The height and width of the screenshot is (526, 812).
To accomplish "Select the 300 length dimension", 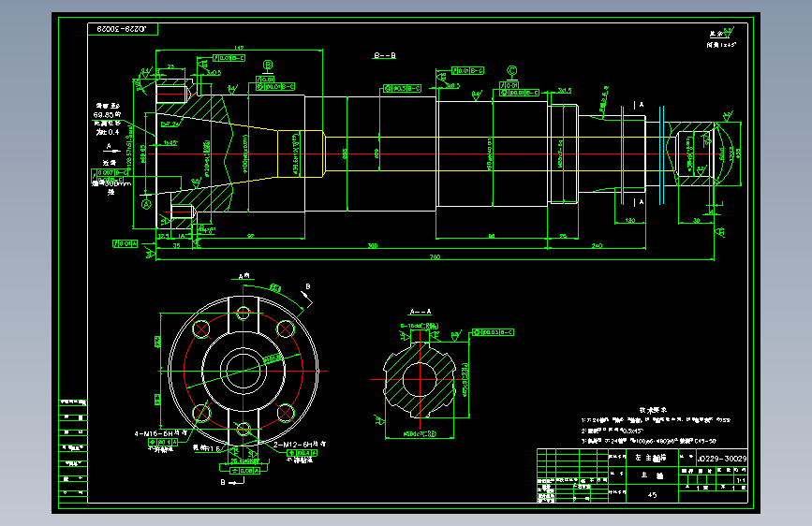I will tap(373, 245).
